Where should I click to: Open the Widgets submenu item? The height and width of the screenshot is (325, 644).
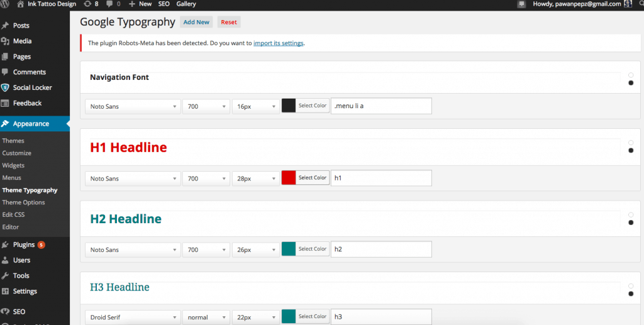point(13,165)
